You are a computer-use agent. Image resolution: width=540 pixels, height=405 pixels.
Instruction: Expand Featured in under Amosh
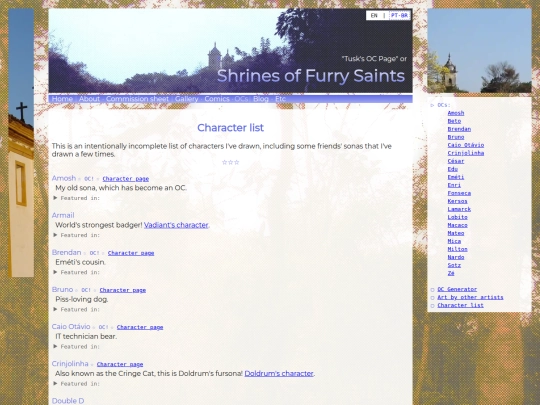point(76,198)
